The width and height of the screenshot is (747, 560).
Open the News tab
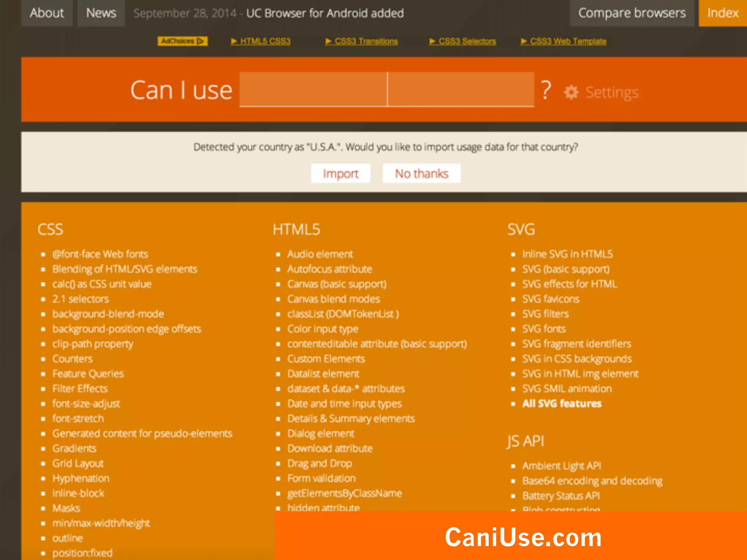(101, 13)
